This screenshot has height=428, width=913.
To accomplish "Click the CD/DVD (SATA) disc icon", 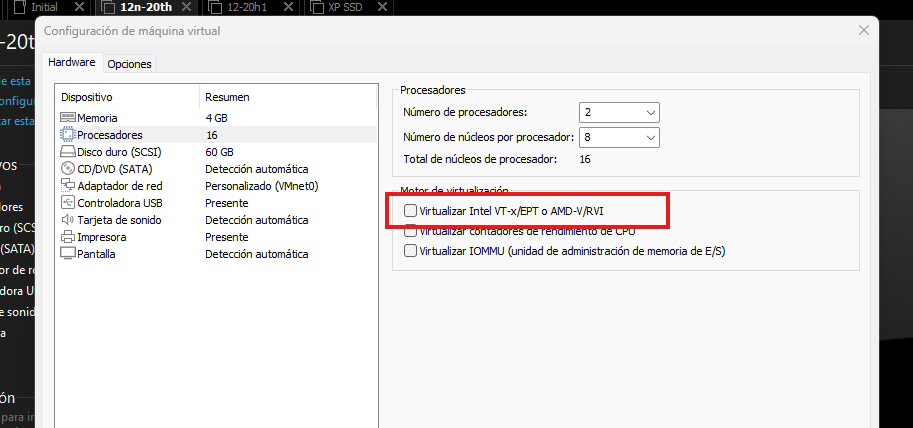I will coord(68,169).
